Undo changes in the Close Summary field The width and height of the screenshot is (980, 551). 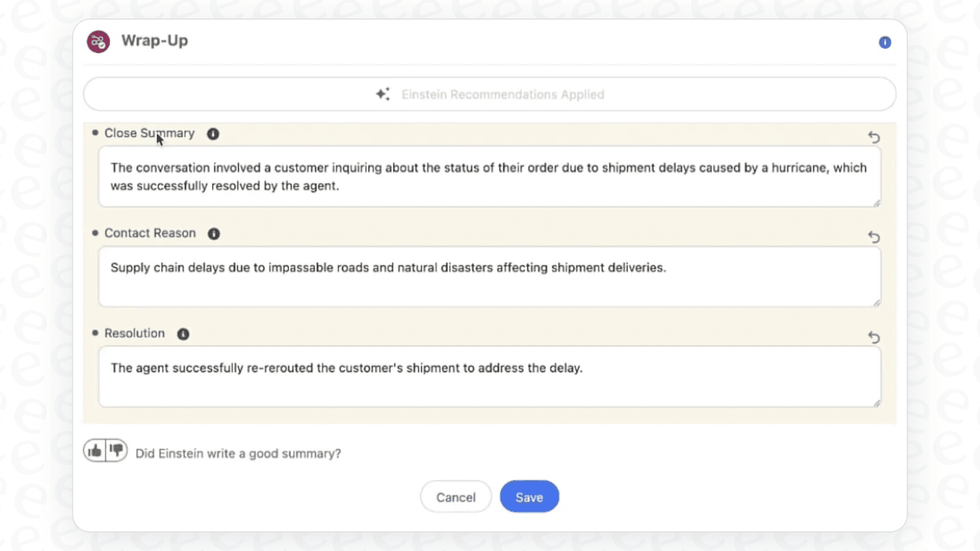pos(874,138)
